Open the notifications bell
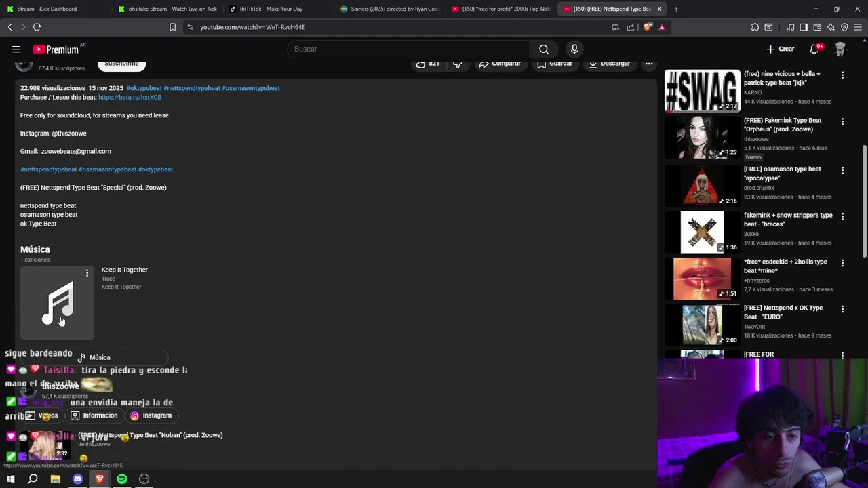 pos(814,49)
